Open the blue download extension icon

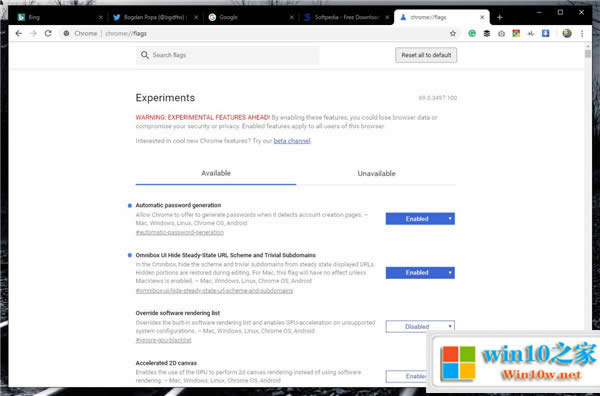click(x=546, y=34)
